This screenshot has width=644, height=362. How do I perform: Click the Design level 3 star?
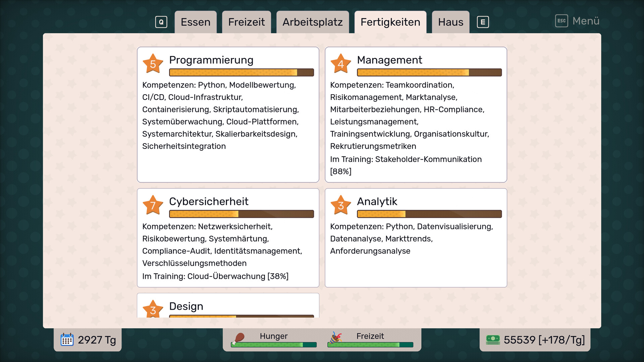point(153,309)
